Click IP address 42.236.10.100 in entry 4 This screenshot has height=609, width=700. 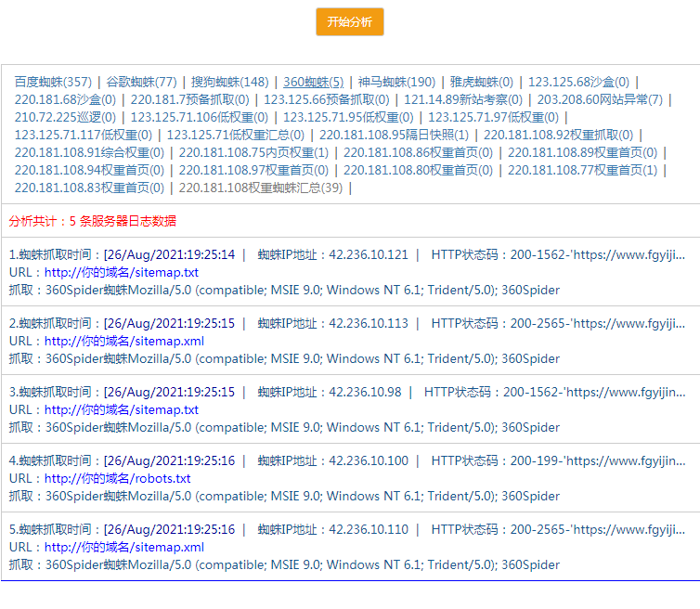pos(369,461)
